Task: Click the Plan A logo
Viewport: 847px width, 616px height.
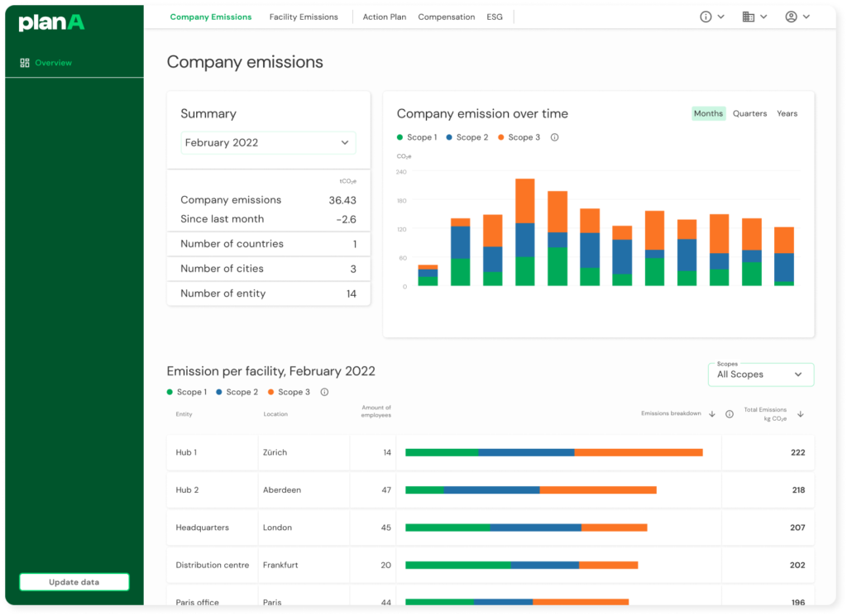Action: click(51, 22)
